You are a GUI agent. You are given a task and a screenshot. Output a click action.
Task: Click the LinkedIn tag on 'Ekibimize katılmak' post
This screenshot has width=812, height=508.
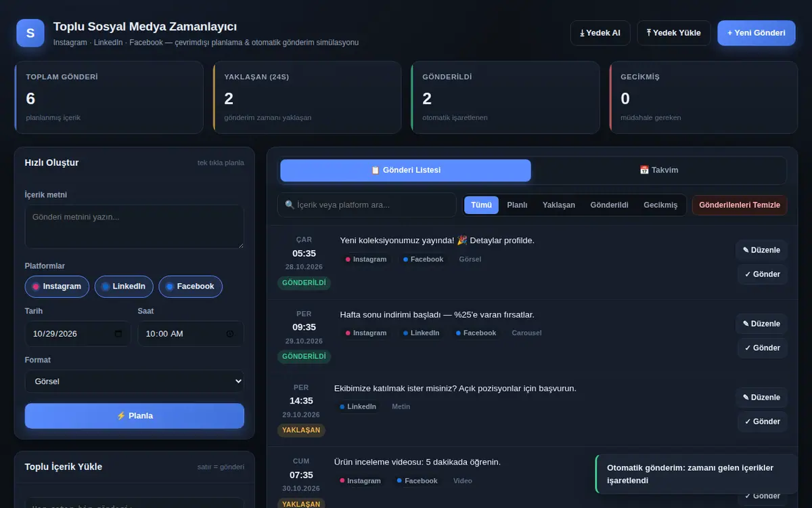(358, 407)
